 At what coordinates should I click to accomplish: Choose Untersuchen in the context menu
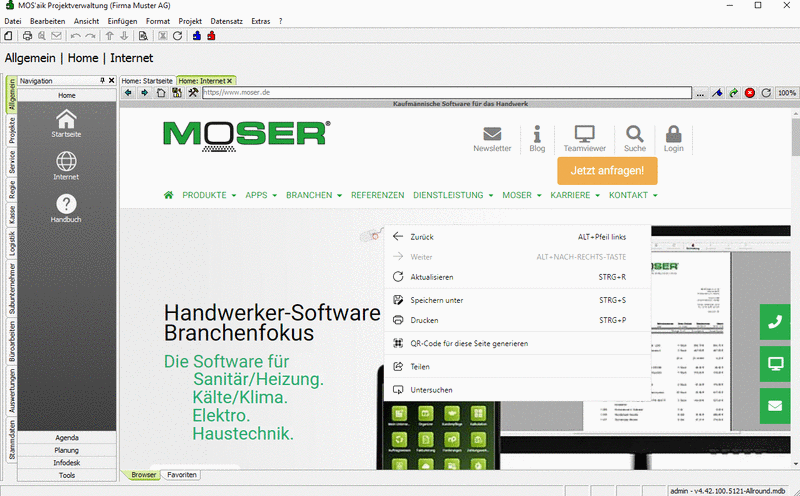point(517,390)
